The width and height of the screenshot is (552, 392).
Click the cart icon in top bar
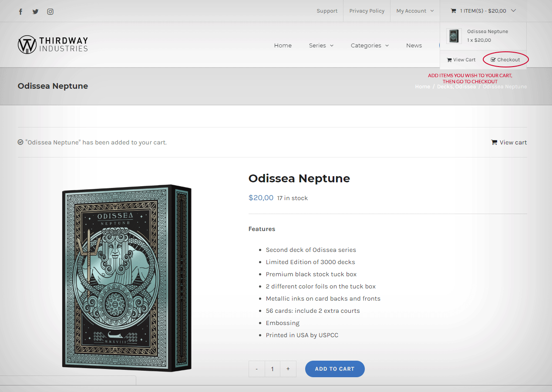(x=453, y=11)
